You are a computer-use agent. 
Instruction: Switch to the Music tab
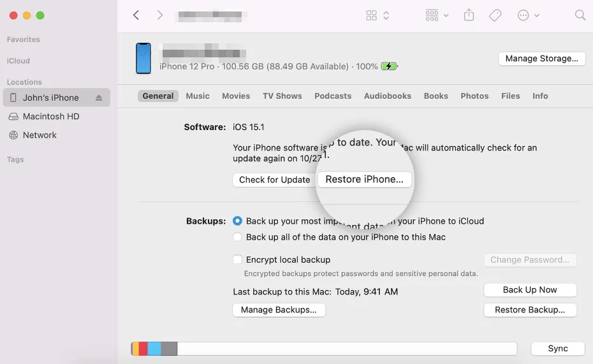click(x=198, y=96)
